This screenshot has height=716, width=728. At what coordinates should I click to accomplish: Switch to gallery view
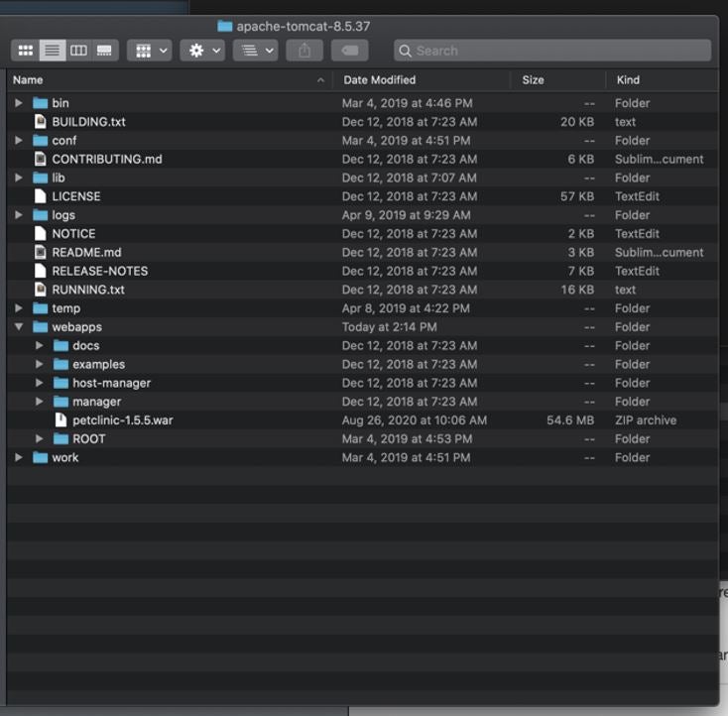[x=104, y=51]
